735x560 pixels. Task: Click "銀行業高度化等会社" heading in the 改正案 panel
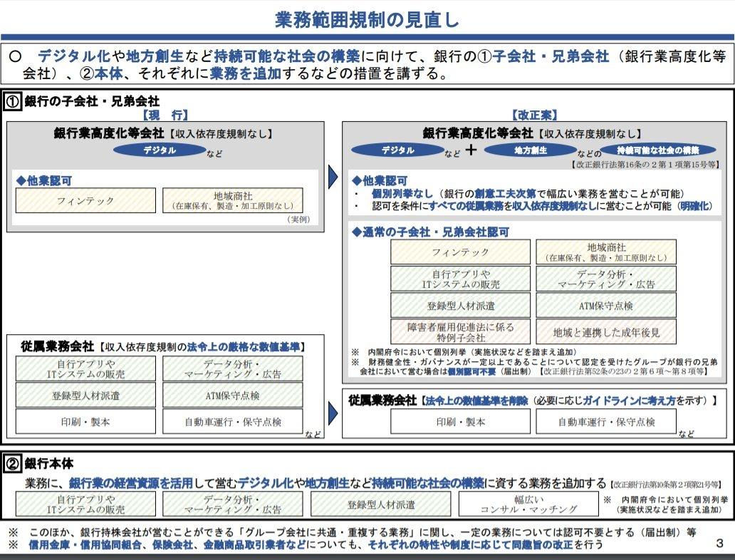tap(533, 133)
